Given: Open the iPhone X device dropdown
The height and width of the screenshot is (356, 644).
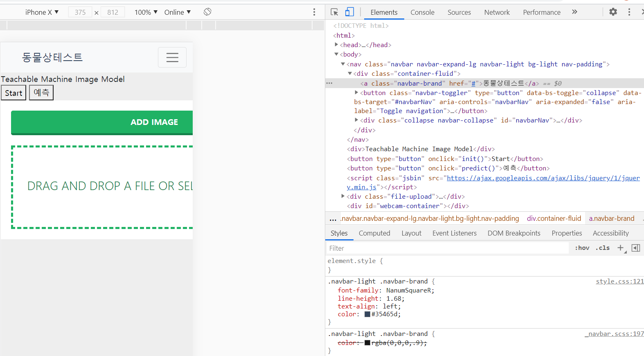Looking at the screenshot, I should pyautogui.click(x=42, y=12).
